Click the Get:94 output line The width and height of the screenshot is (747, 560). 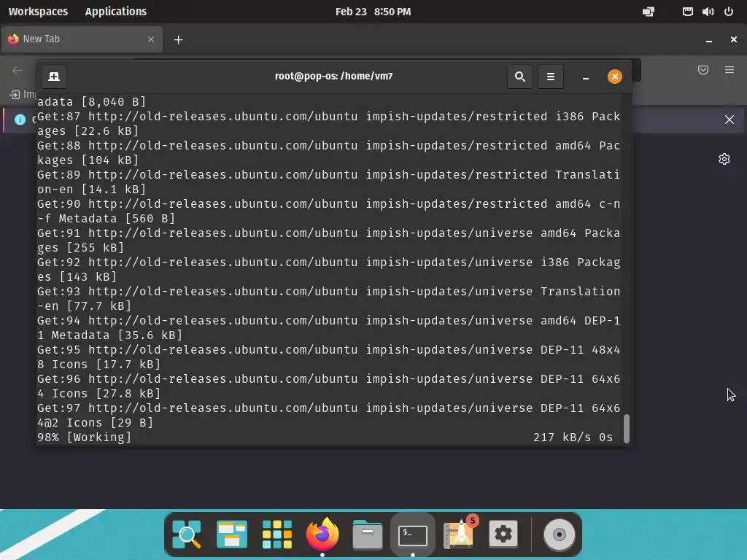pyautogui.click(x=329, y=321)
